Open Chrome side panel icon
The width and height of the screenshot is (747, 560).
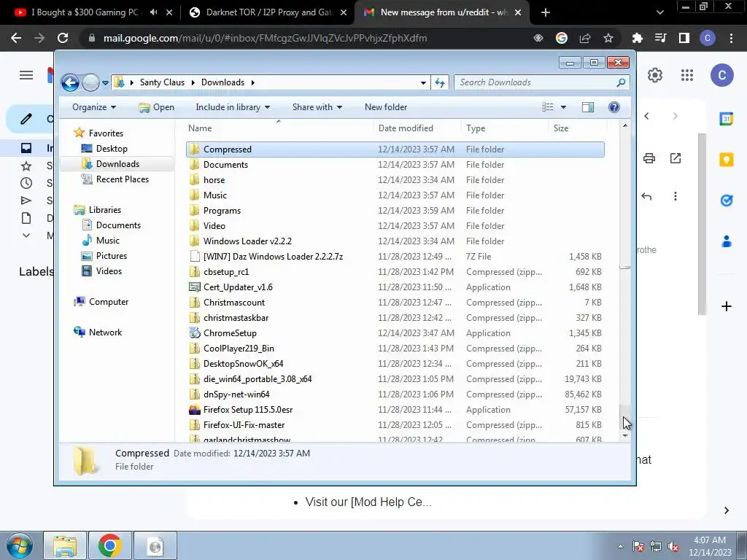pyautogui.click(x=684, y=38)
